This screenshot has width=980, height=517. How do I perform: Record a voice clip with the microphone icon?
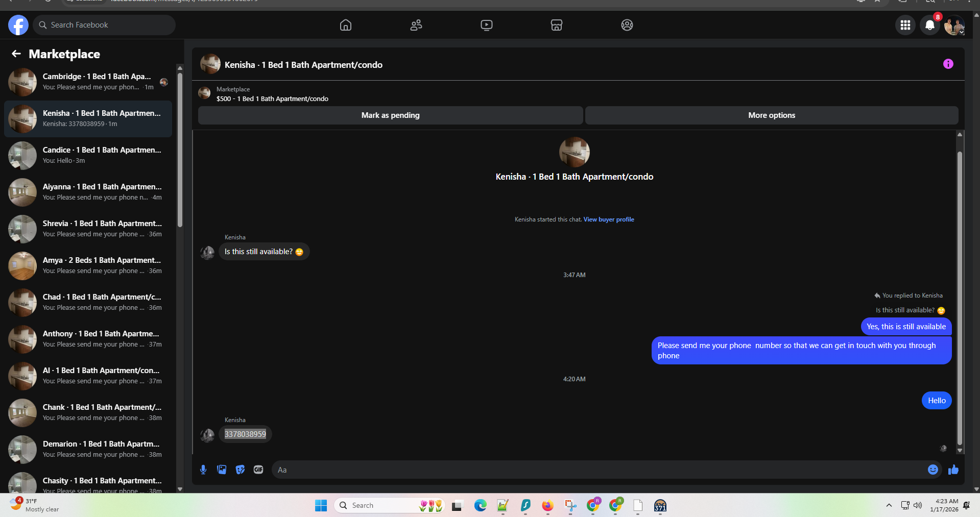(203, 470)
